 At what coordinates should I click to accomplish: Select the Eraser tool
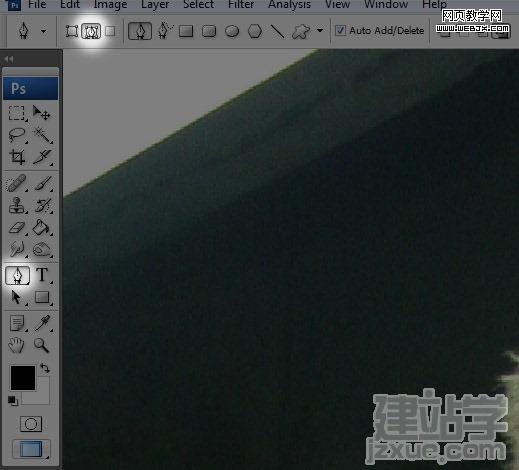coord(17,228)
